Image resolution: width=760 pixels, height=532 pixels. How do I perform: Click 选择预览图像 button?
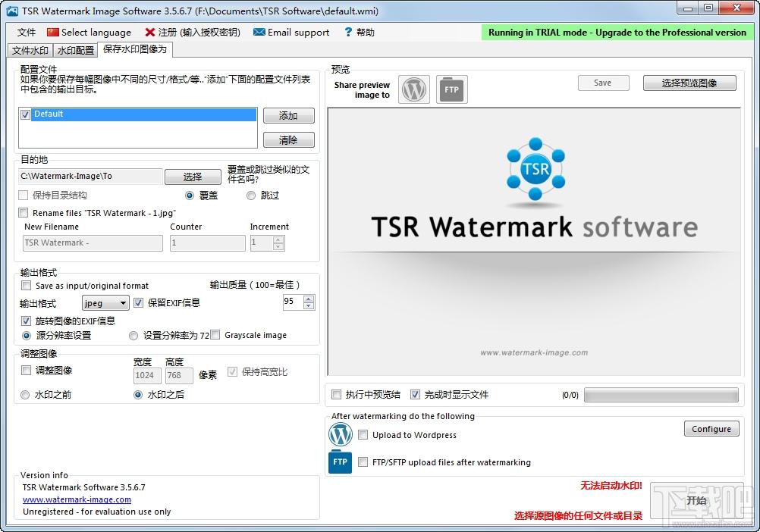(689, 83)
